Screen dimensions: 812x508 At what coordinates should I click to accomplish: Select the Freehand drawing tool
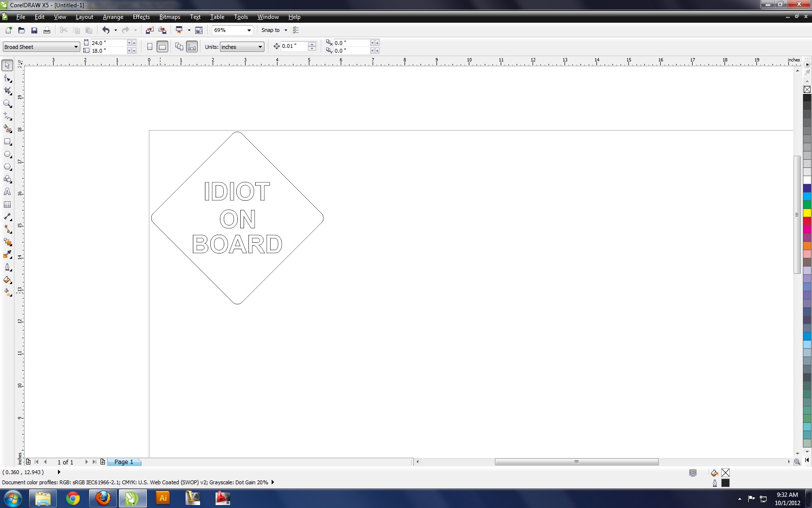[7, 116]
